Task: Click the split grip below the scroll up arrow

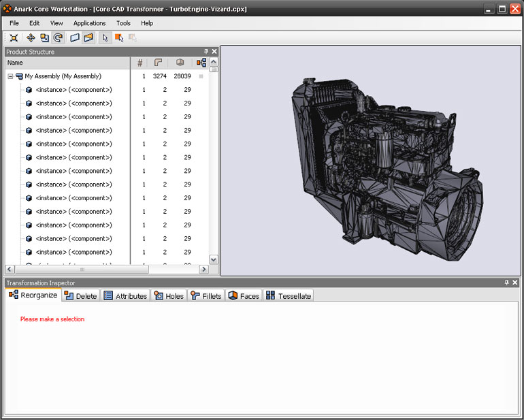Action: pos(214,69)
